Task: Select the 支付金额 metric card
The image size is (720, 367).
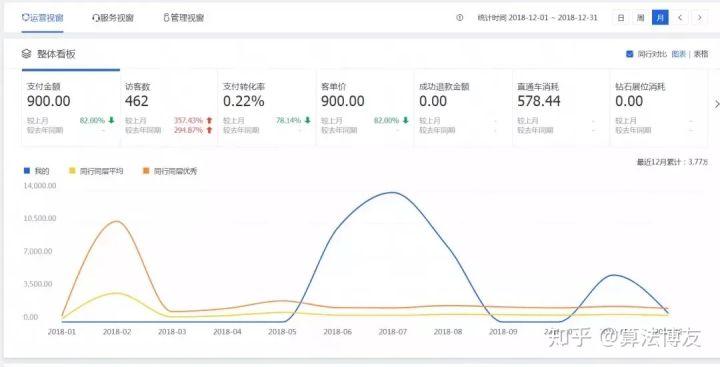Action: pyautogui.click(x=71, y=108)
